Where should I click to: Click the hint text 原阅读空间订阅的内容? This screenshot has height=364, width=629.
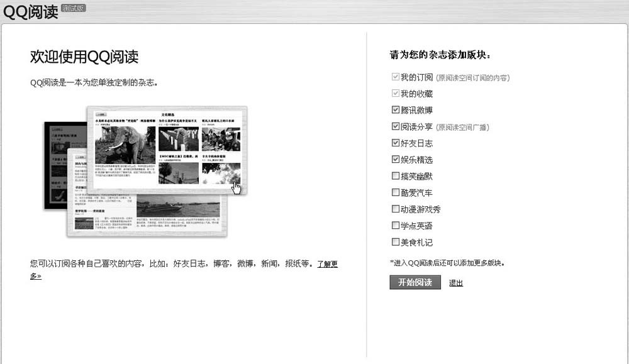[x=473, y=78]
